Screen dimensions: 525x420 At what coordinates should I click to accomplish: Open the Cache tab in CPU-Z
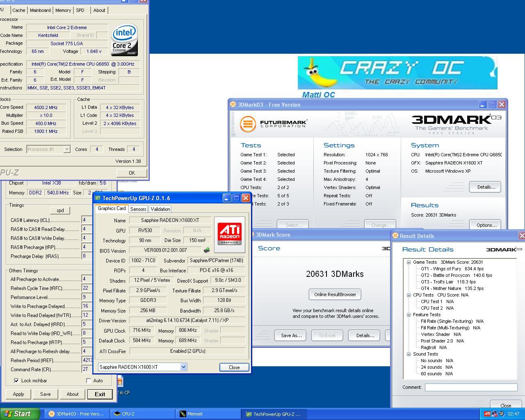click(19, 10)
